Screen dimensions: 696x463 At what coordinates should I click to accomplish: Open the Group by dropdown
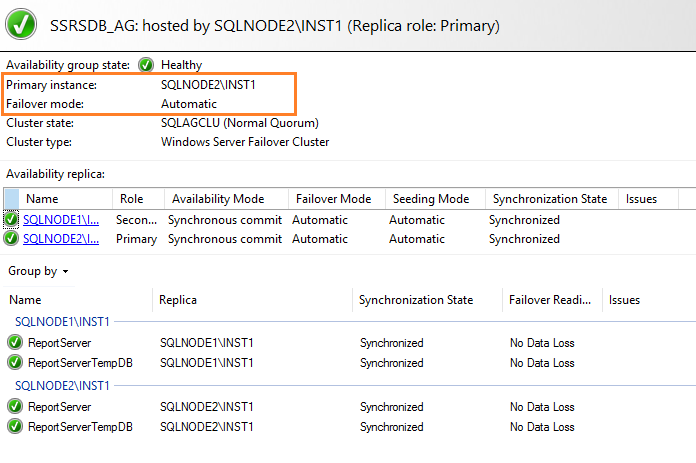click(39, 271)
